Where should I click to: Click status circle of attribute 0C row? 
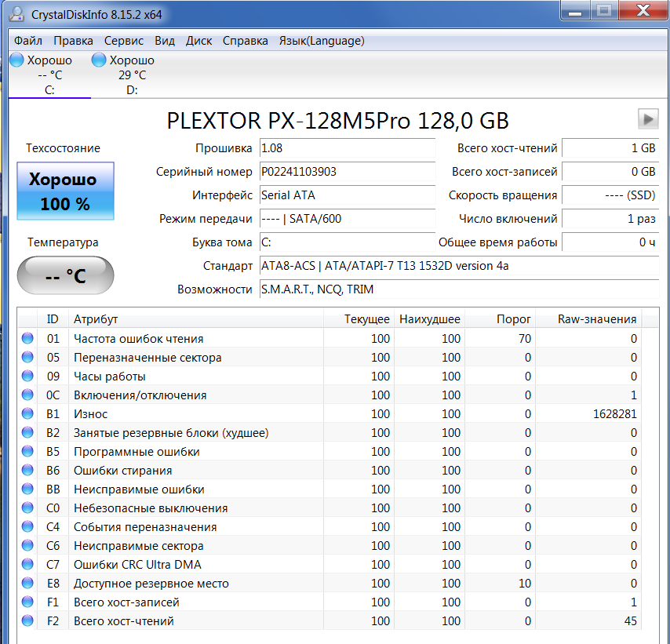pyautogui.click(x=27, y=395)
